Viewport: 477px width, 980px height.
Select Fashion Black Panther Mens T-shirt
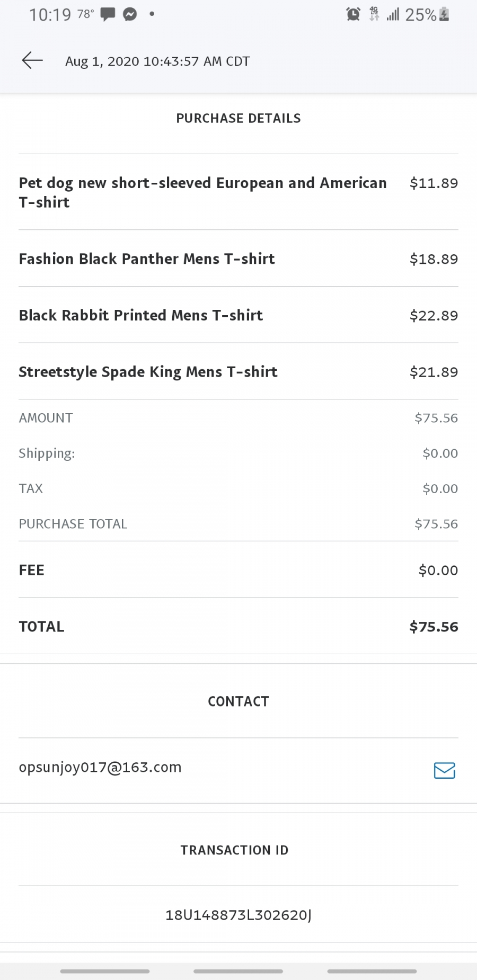pyautogui.click(x=238, y=259)
